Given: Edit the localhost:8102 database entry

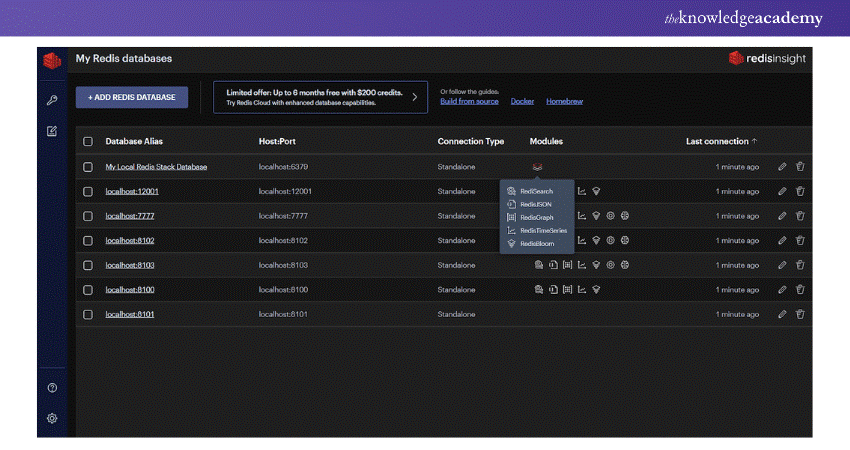Looking at the screenshot, I should point(782,241).
